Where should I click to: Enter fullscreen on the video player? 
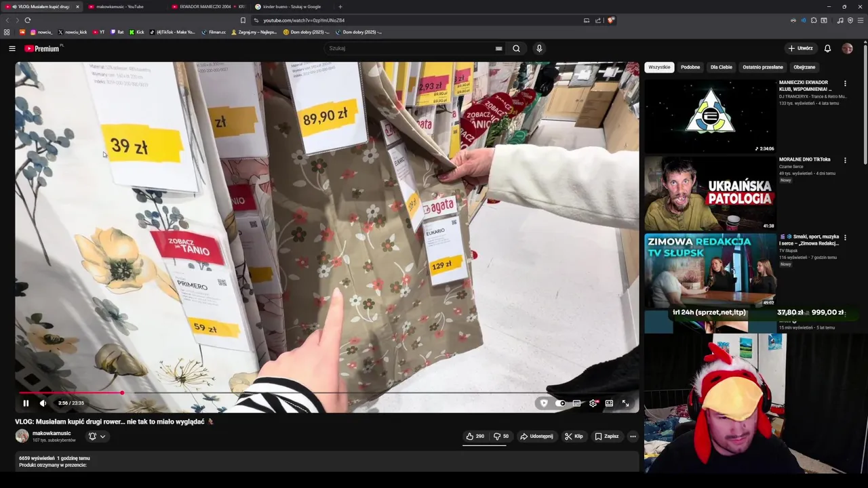coord(625,403)
